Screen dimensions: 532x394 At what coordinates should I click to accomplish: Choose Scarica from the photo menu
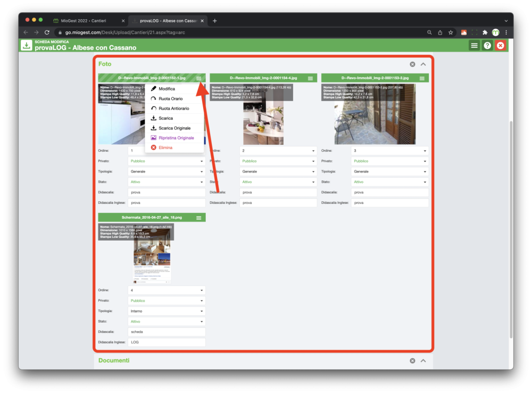click(174, 118)
